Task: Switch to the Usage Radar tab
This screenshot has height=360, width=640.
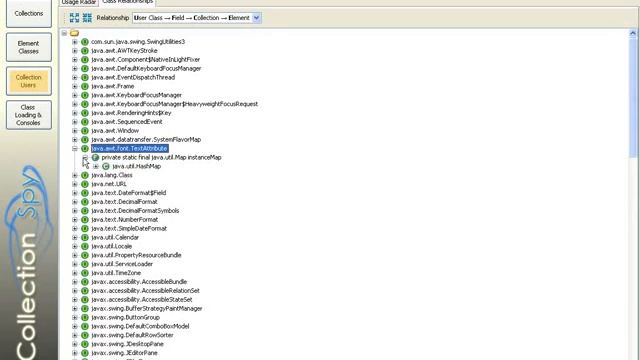Action: coord(79,2)
